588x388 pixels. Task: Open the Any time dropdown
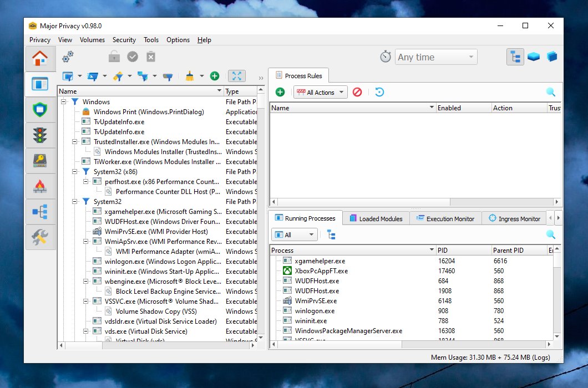point(436,57)
